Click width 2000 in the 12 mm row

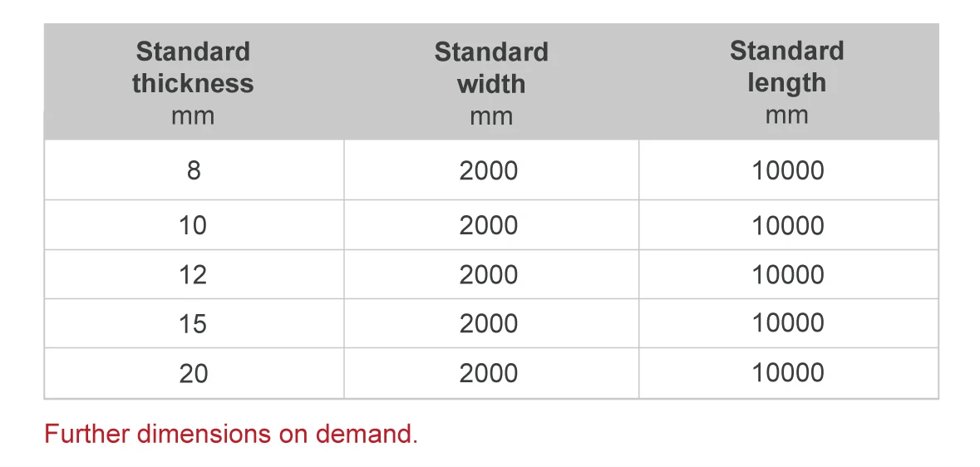tap(489, 274)
